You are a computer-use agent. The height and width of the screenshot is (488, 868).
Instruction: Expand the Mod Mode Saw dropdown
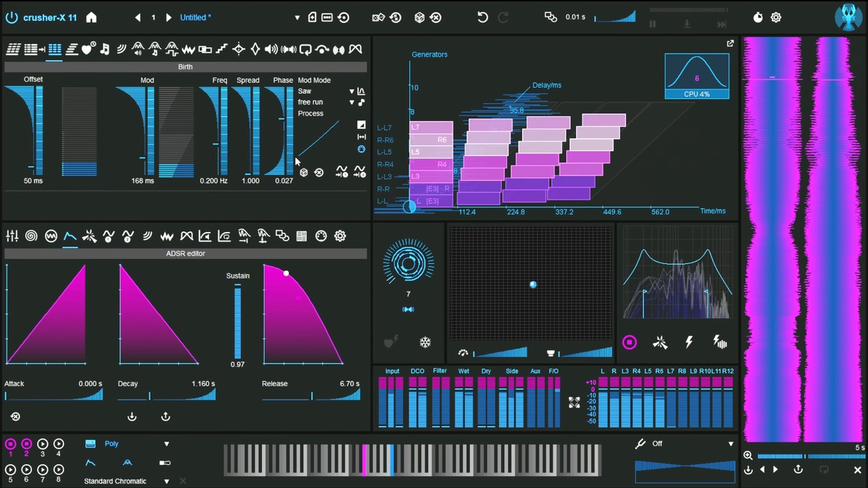click(x=352, y=92)
